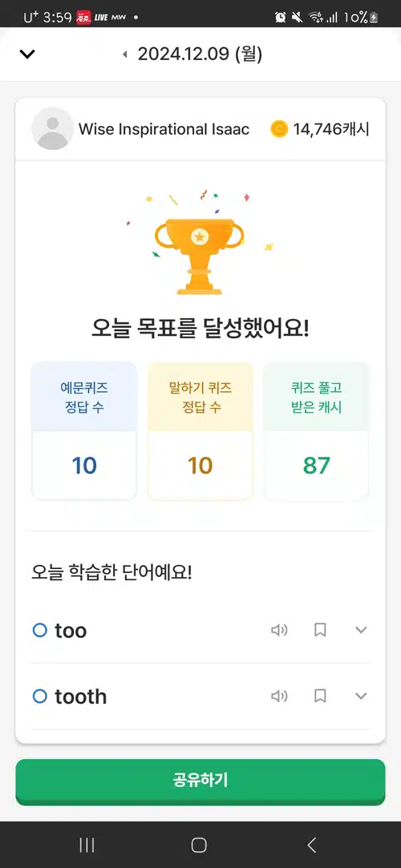
Task: Open the 말하기 퀴즈 정답 수 card
Action: [x=200, y=430]
